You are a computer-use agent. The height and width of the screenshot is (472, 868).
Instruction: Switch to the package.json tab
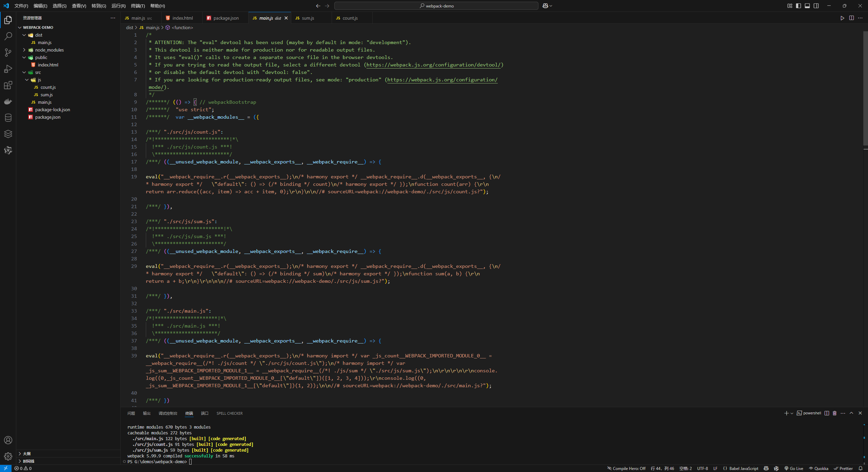click(226, 18)
